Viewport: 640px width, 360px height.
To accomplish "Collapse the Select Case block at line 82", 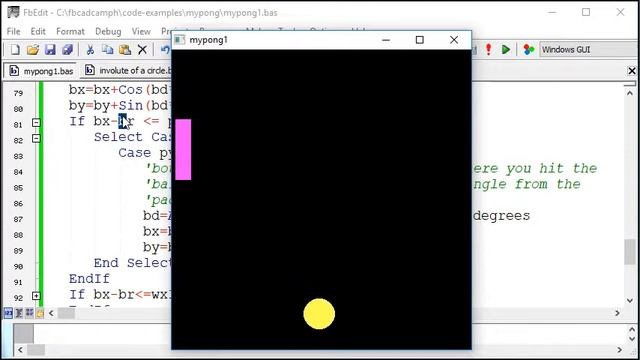I will [36, 139].
